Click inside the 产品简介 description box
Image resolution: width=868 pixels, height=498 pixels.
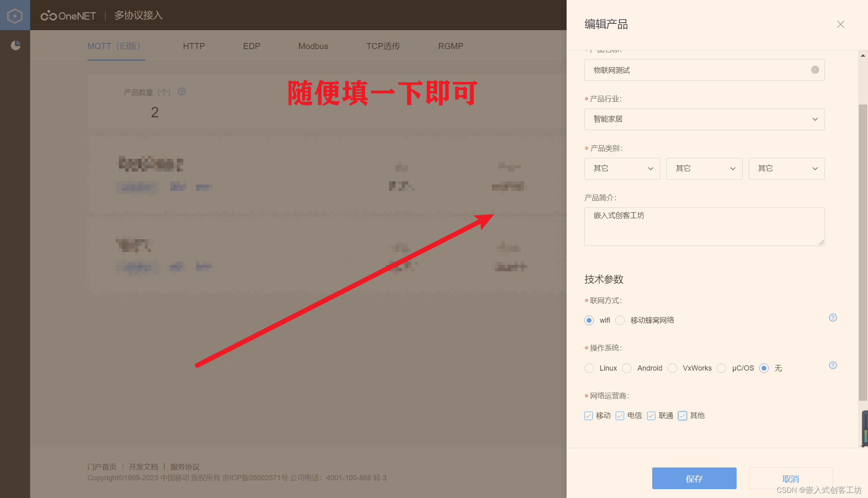click(703, 226)
